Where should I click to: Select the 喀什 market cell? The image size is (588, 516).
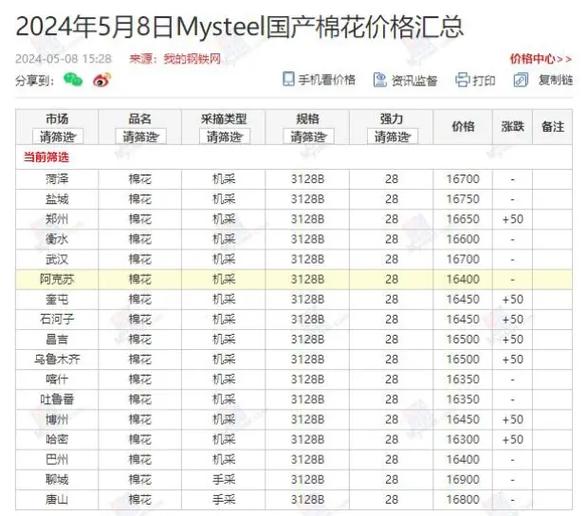[x=57, y=380]
